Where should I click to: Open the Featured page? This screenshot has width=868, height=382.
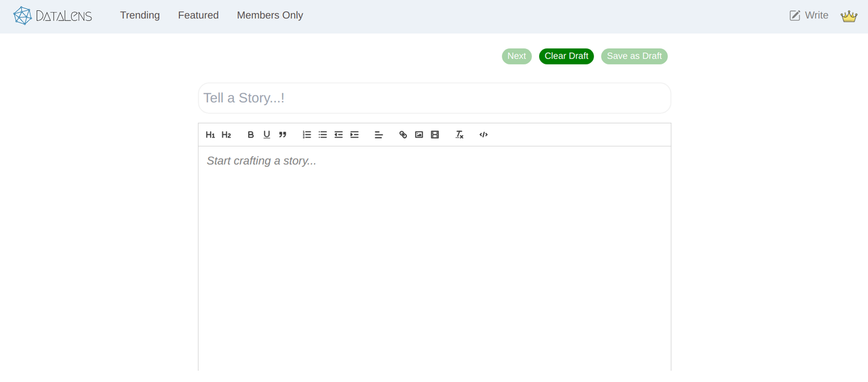(198, 15)
